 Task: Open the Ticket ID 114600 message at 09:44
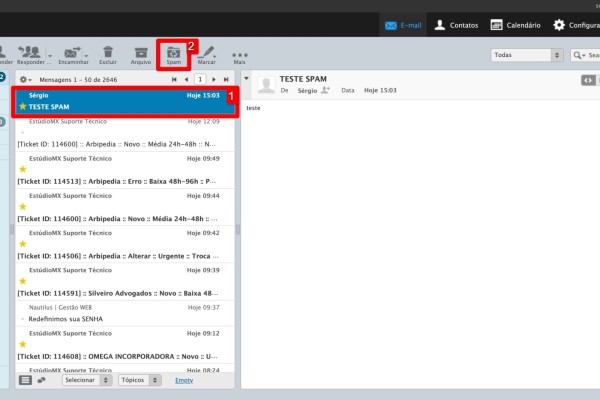pos(125,207)
